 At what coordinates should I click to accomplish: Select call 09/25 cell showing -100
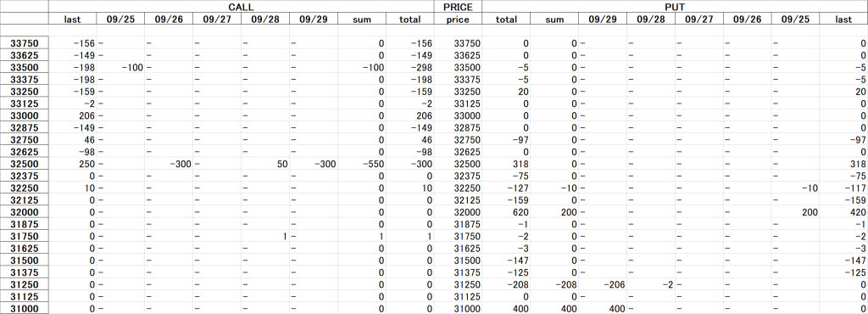pyautogui.click(x=120, y=67)
